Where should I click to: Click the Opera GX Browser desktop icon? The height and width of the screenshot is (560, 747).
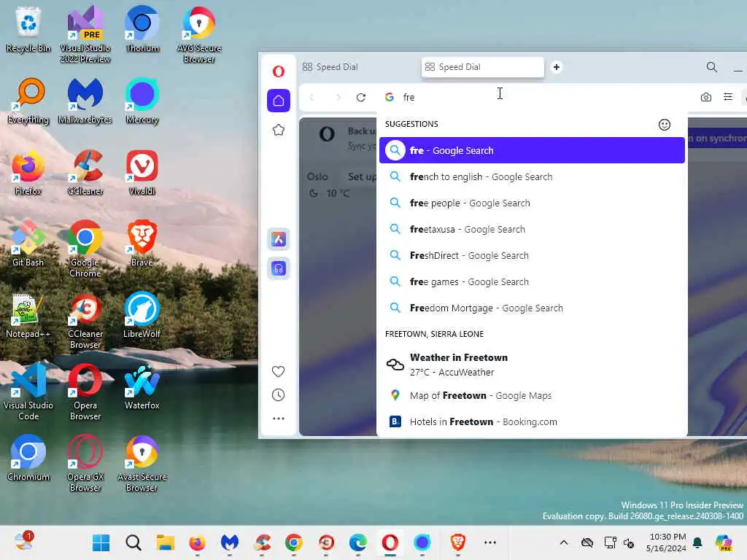click(x=85, y=463)
